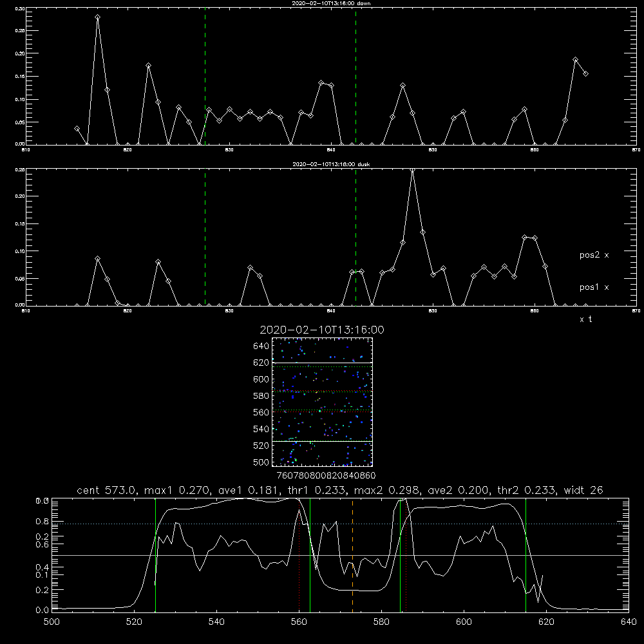Image resolution: width=644 pixels, height=644 pixels.
Task: Click bottom plot x-axis label 640
Action: coord(629,622)
